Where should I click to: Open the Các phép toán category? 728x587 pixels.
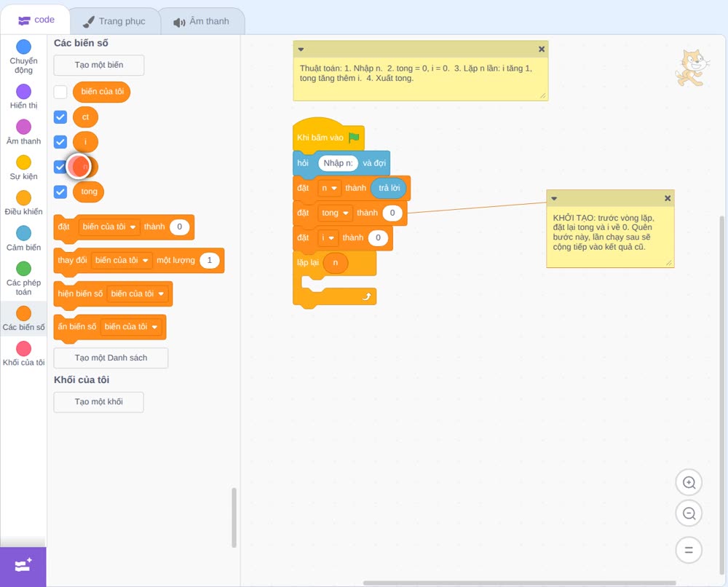23,279
